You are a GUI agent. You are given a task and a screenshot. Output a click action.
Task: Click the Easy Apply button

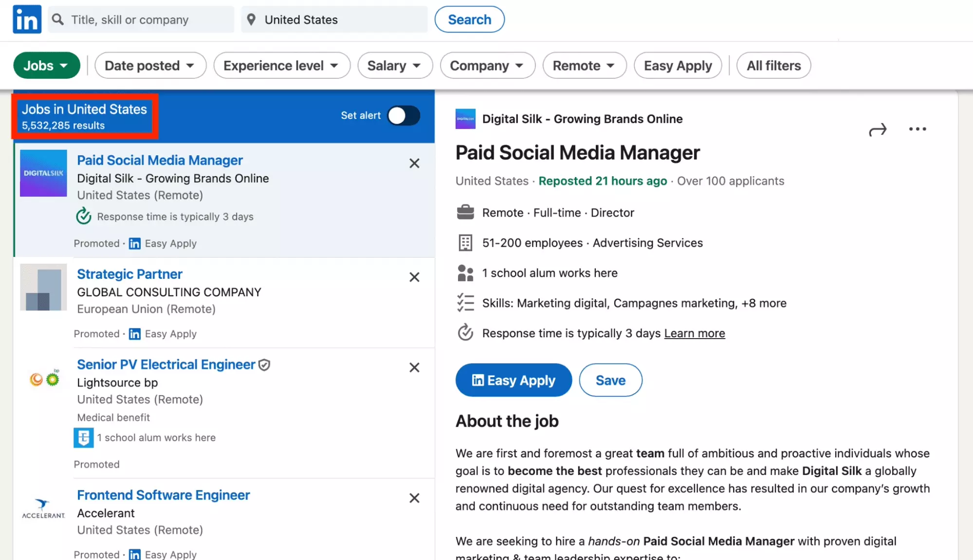513,380
